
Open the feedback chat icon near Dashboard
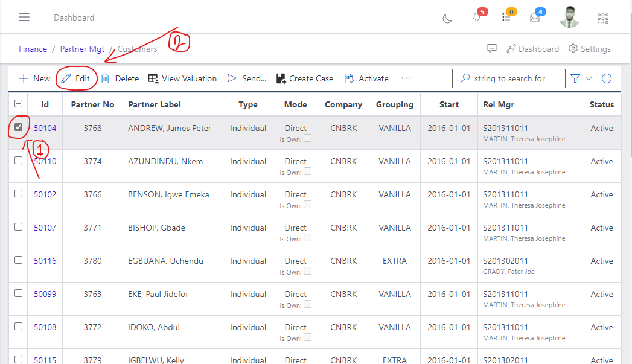[x=492, y=48]
